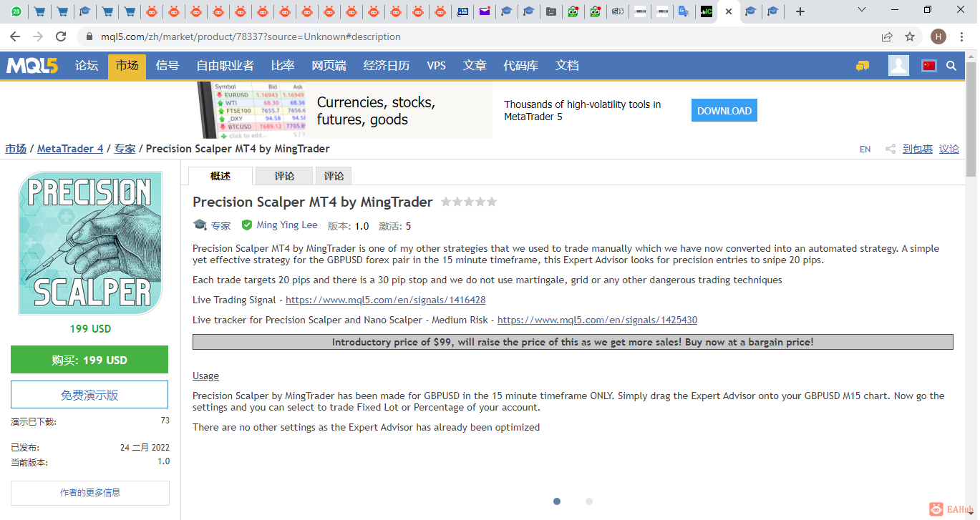The height and width of the screenshot is (520, 980).
Task: Open the MQL5 site search magnifier
Action: (951, 66)
